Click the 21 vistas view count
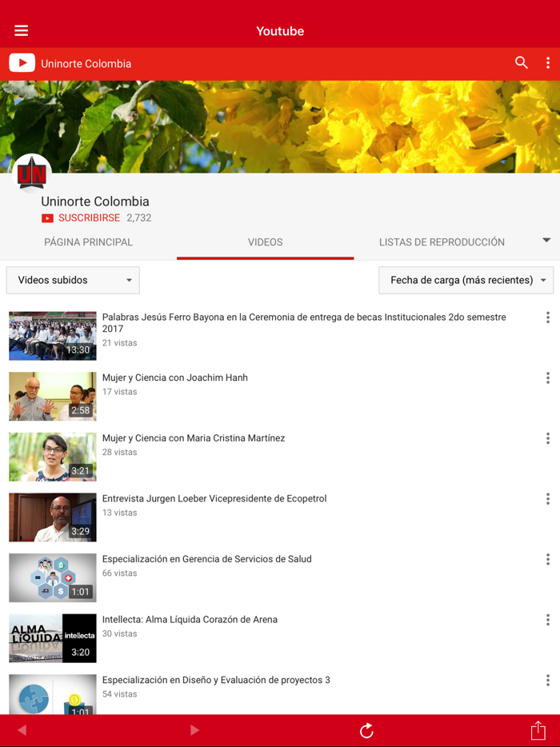Viewport: 560px width, 747px height. pyautogui.click(x=120, y=343)
